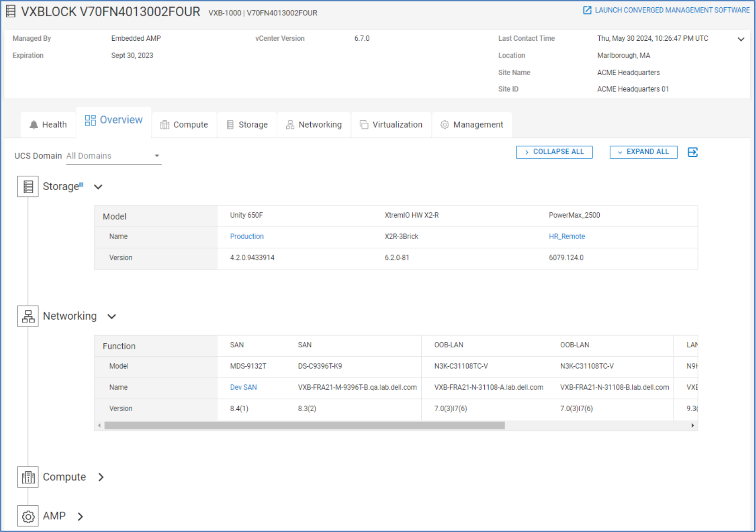
Task: Open the Dev SAN switch link
Action: (244, 388)
